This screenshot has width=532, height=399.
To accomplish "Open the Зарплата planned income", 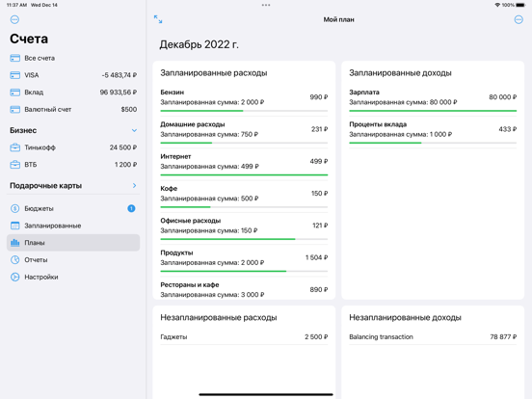I will tap(433, 100).
